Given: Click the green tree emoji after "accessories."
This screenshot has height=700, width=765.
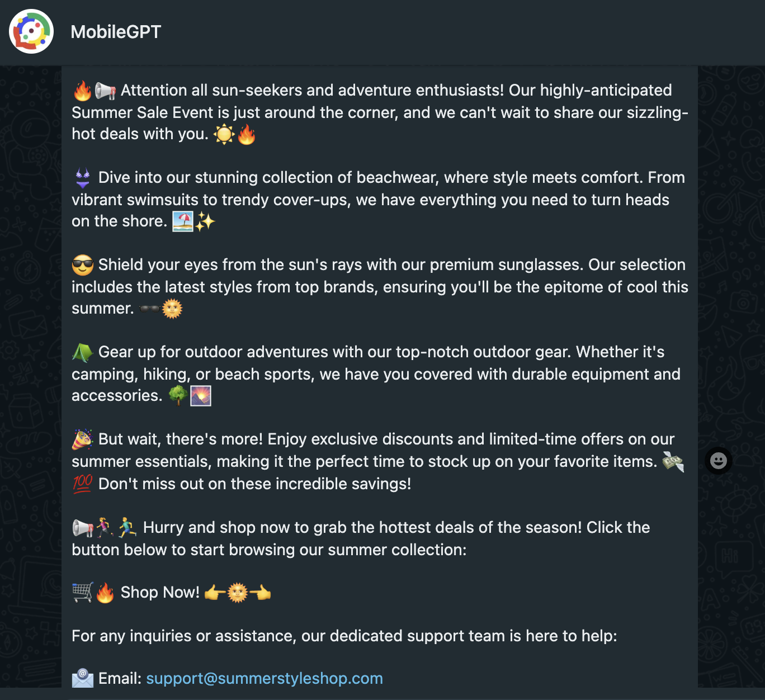Looking at the screenshot, I should tap(178, 396).
